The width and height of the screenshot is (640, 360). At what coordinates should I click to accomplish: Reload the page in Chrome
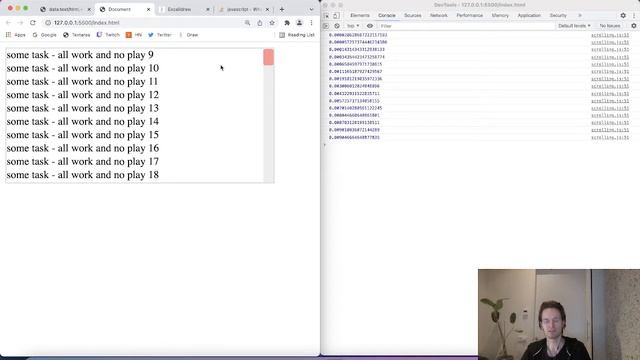click(33, 23)
